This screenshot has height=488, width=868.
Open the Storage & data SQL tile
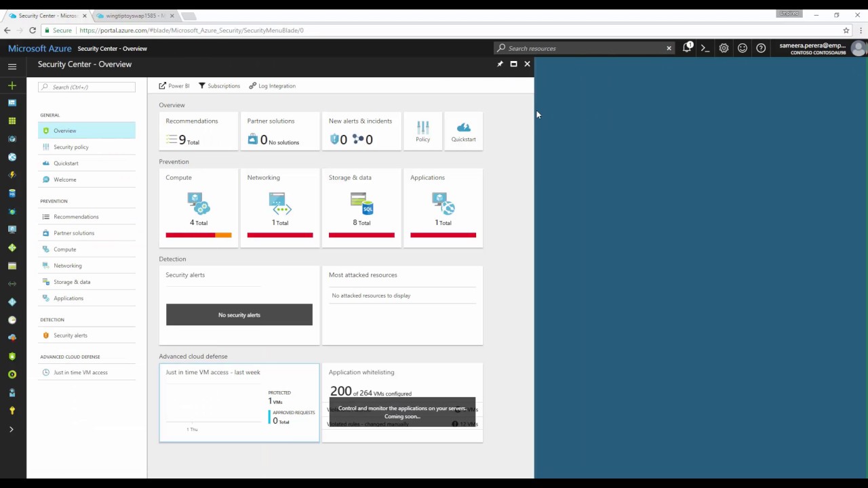click(x=361, y=208)
